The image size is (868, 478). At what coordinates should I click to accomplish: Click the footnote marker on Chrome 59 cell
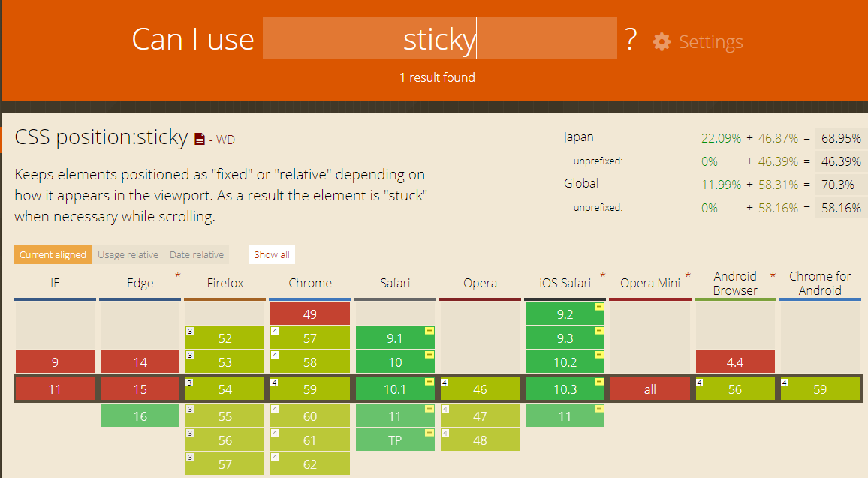point(273,380)
